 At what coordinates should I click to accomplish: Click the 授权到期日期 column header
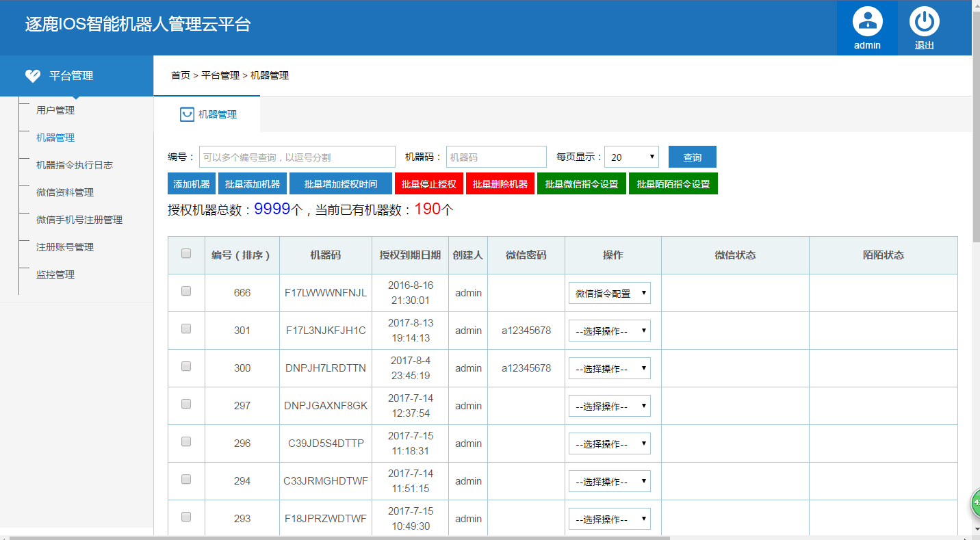(410, 255)
